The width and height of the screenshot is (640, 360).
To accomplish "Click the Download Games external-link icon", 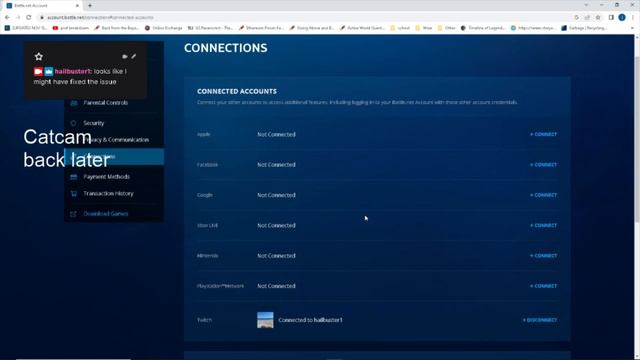I will (x=73, y=213).
